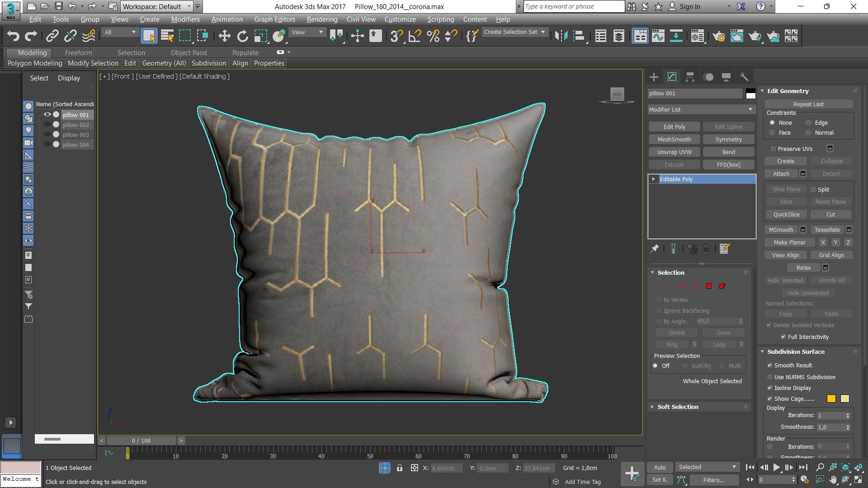
Task: Open the Create command panel tab
Action: pyautogui.click(x=654, y=77)
